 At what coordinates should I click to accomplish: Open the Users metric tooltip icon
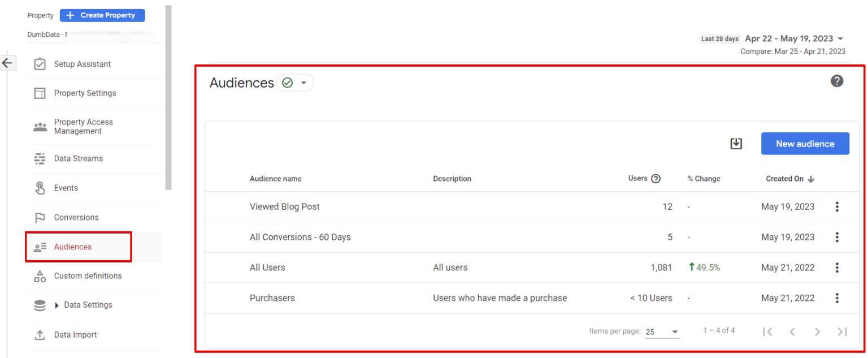[656, 178]
